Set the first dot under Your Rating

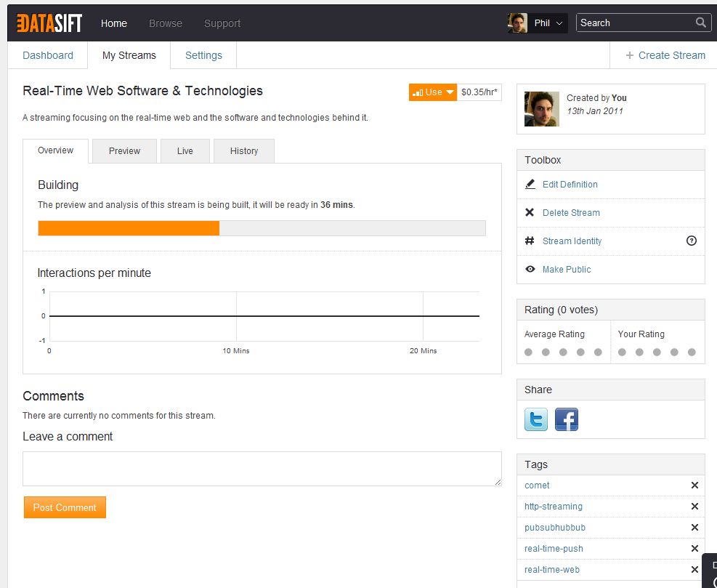coord(622,352)
